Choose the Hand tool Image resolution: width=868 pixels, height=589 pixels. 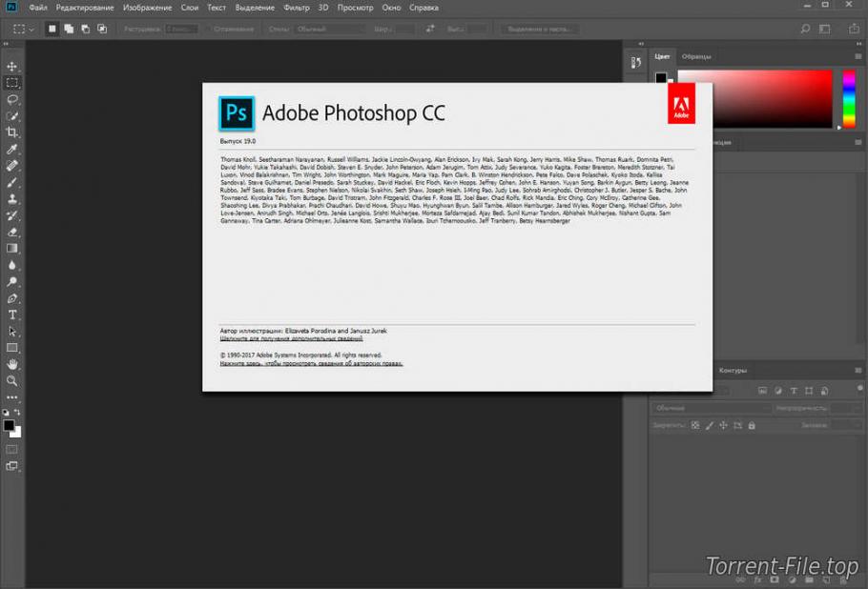[x=11, y=364]
